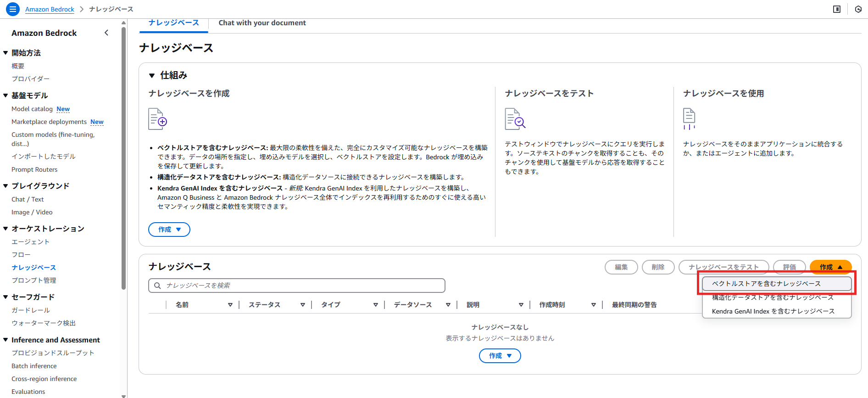
Task: Click the 最終同期の警告 column header
Action: (x=634, y=305)
